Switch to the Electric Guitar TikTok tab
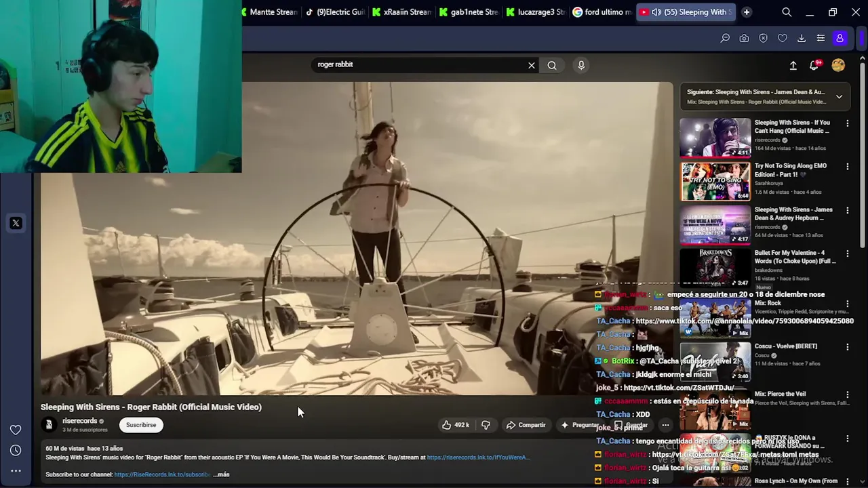Screen dimensions: 868x488 tap(336, 12)
